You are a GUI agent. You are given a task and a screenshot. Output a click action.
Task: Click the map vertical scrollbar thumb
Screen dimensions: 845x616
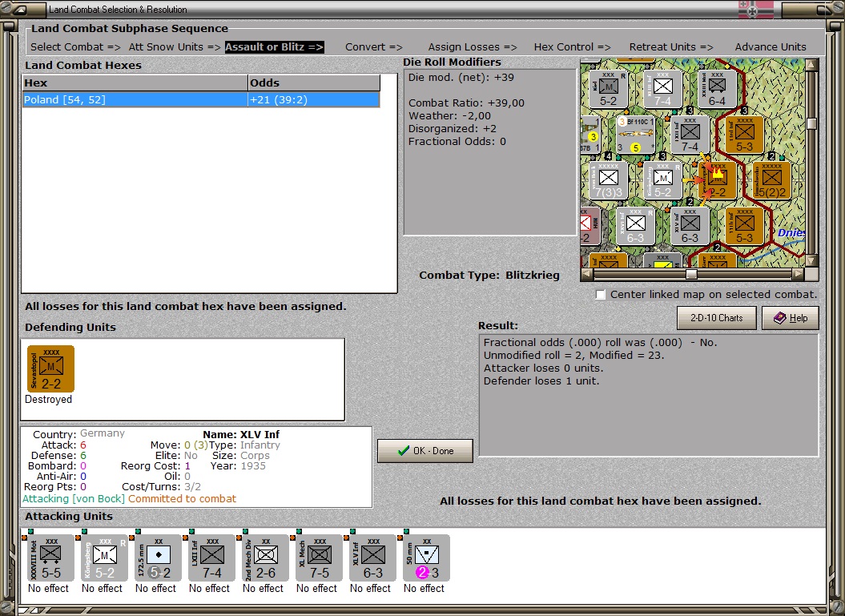coord(811,123)
